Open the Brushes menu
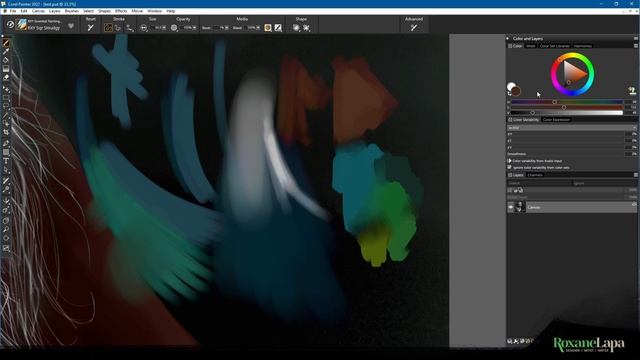This screenshot has height=360, width=640. (x=72, y=11)
